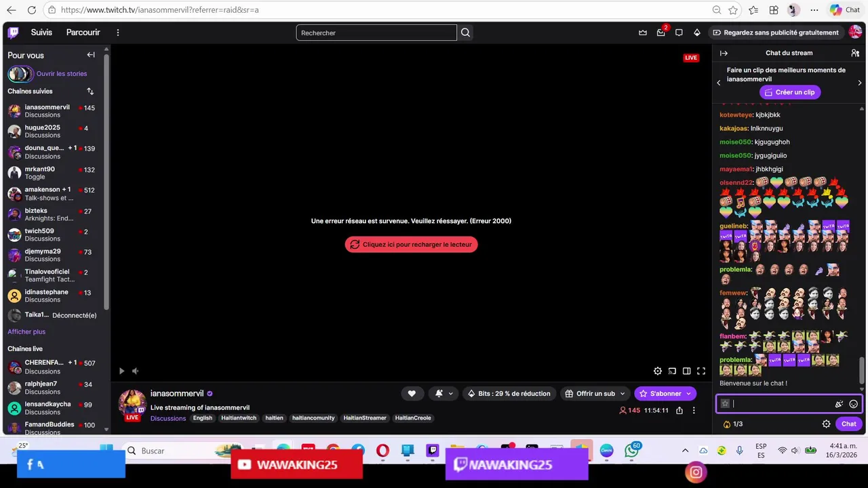Select the English tag
Viewport: 868px width, 488px height.
(203, 418)
